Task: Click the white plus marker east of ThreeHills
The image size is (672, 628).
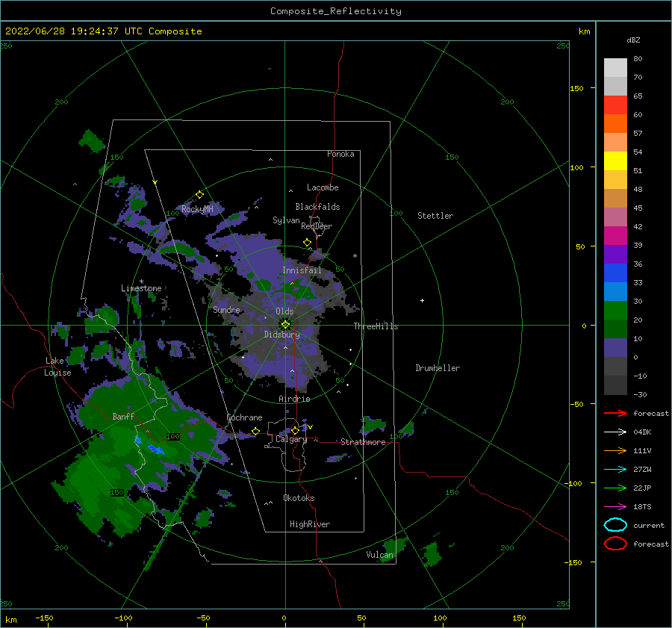Action: (422, 300)
